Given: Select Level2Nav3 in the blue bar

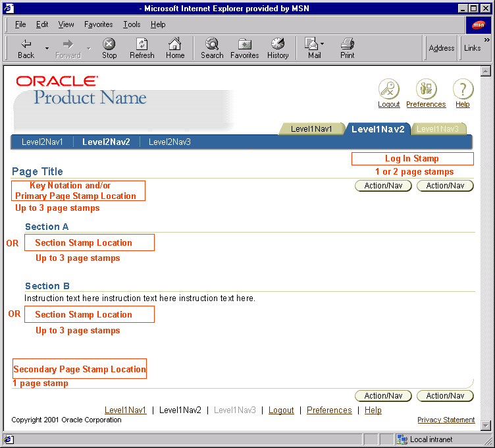Looking at the screenshot, I should coord(170,142).
